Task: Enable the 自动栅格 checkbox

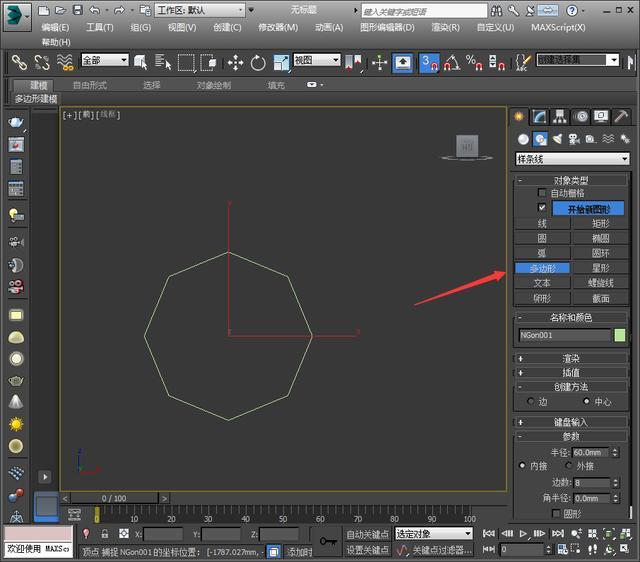Action: (542, 193)
